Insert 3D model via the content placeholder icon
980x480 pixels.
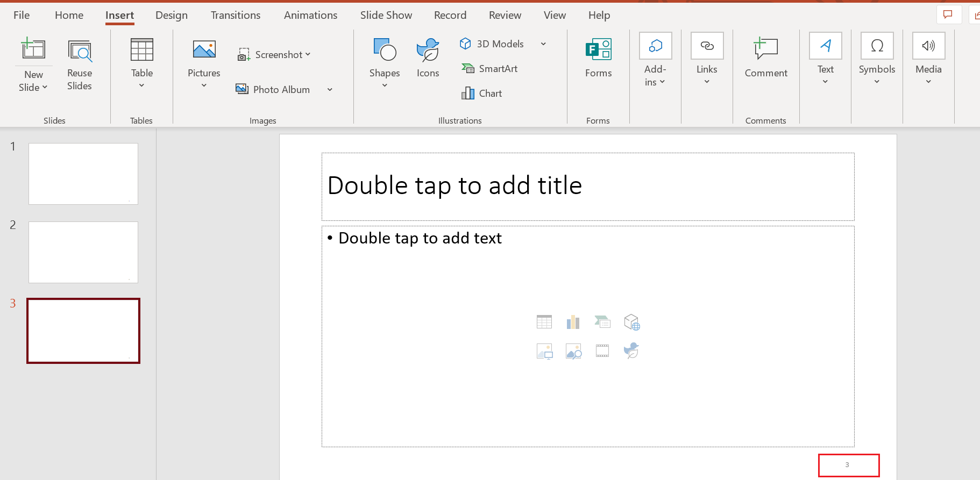click(631, 322)
